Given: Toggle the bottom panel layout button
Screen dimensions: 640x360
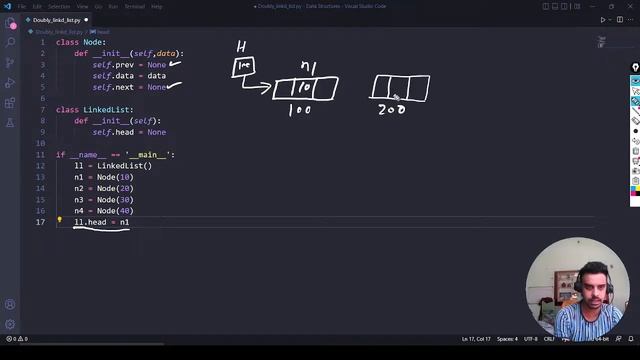Looking at the screenshot, I should coord(555,6).
